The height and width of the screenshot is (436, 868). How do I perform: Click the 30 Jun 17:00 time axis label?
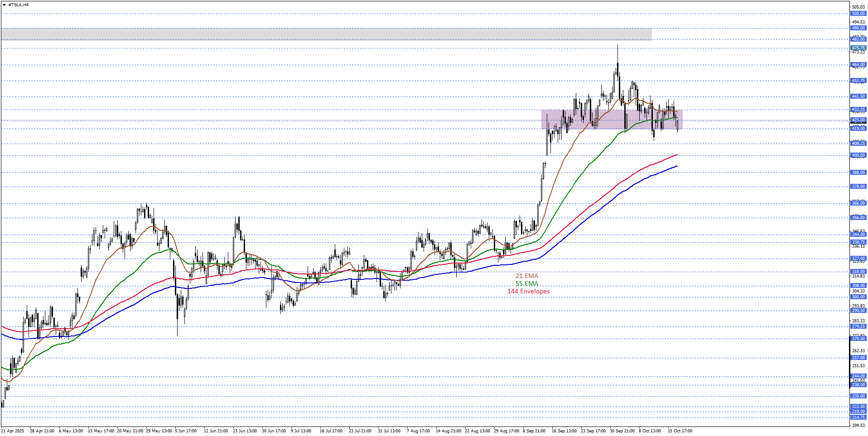pos(274,431)
